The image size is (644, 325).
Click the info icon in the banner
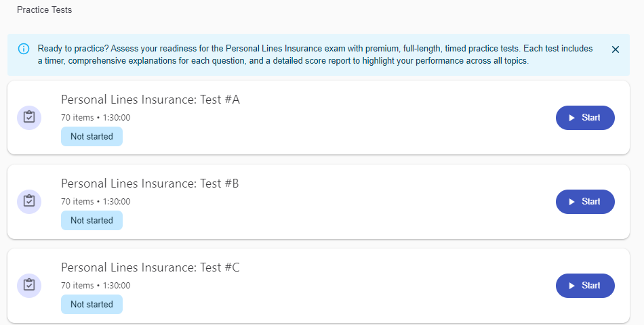pyautogui.click(x=24, y=49)
